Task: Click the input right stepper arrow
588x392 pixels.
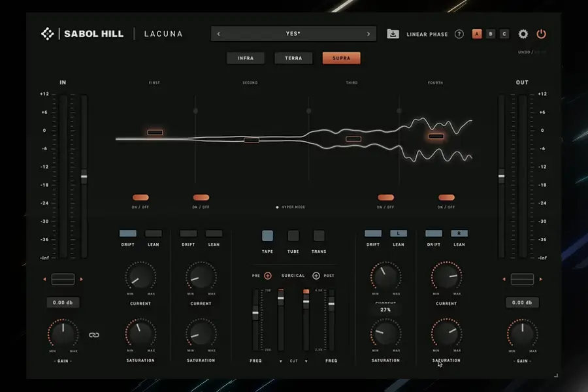Action: click(82, 280)
